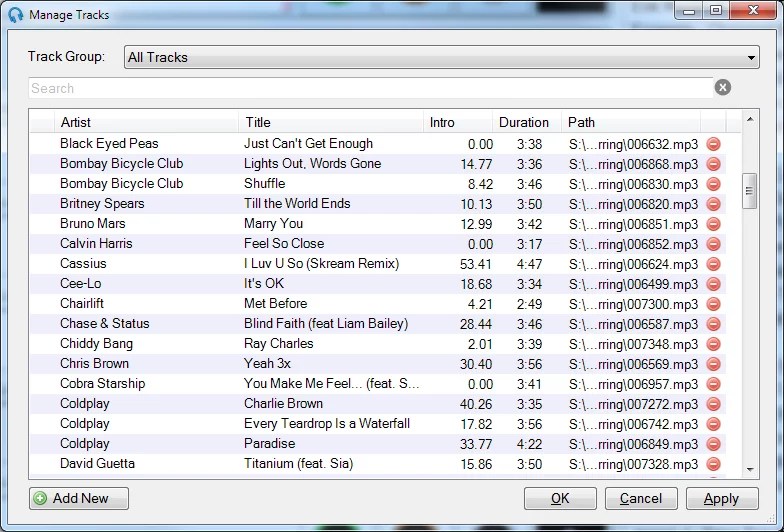Open the Track Group dropdown

(x=441, y=58)
